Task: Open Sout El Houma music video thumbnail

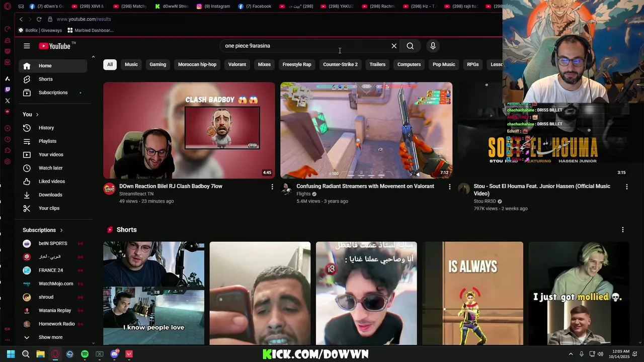Action: point(543,130)
